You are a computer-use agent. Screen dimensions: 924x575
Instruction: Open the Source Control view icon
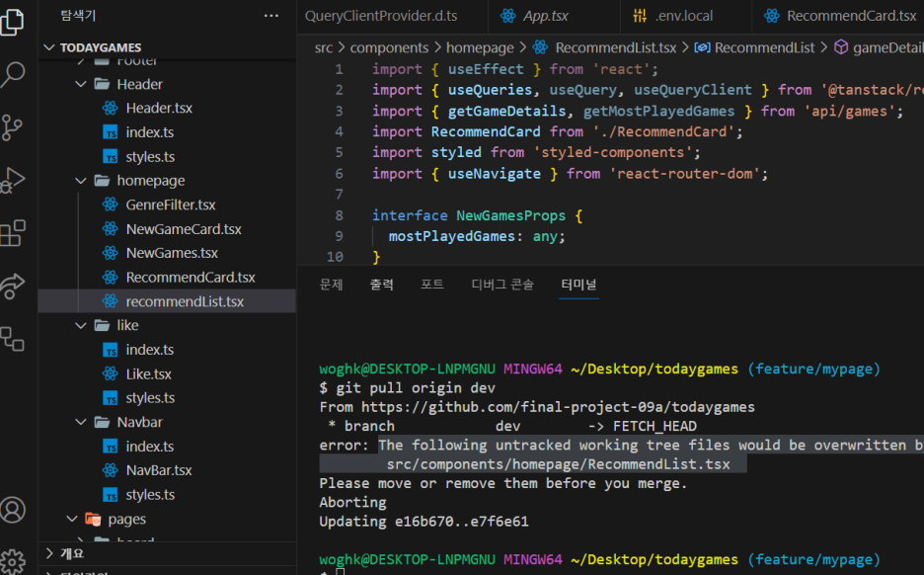(x=12, y=127)
